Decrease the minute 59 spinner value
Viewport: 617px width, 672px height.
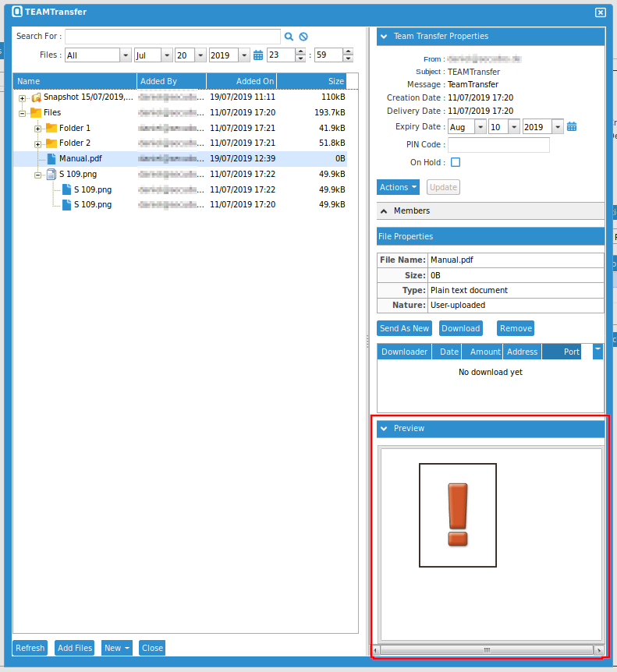(348, 58)
